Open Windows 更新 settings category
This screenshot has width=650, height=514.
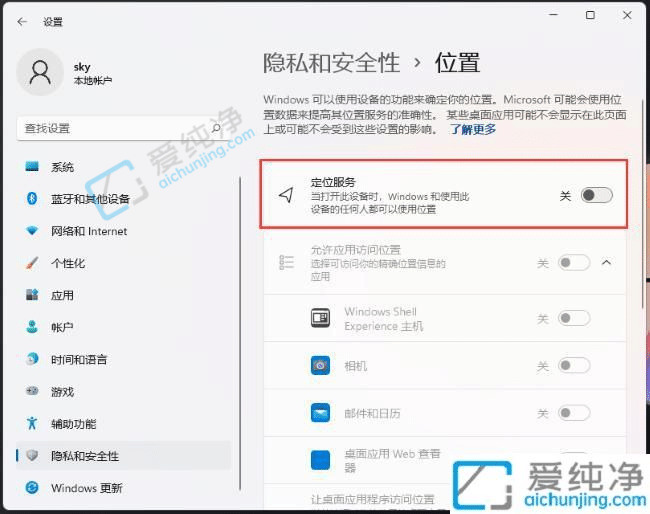123,487
